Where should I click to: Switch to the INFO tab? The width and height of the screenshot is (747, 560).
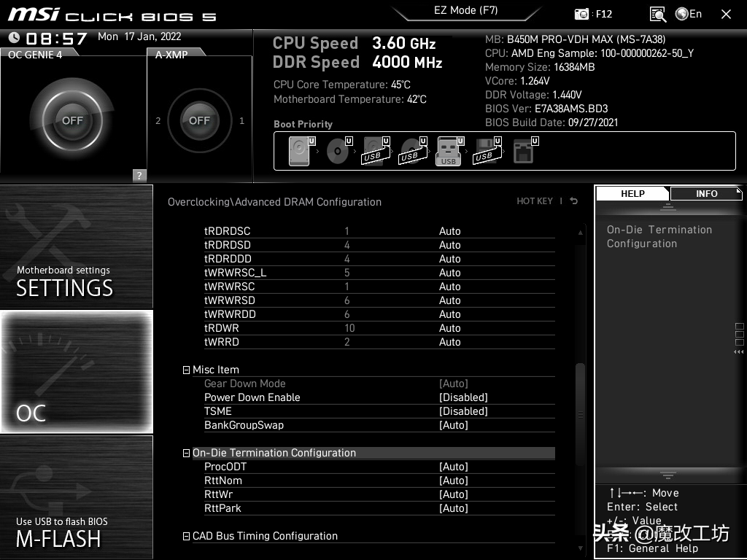pos(706,193)
